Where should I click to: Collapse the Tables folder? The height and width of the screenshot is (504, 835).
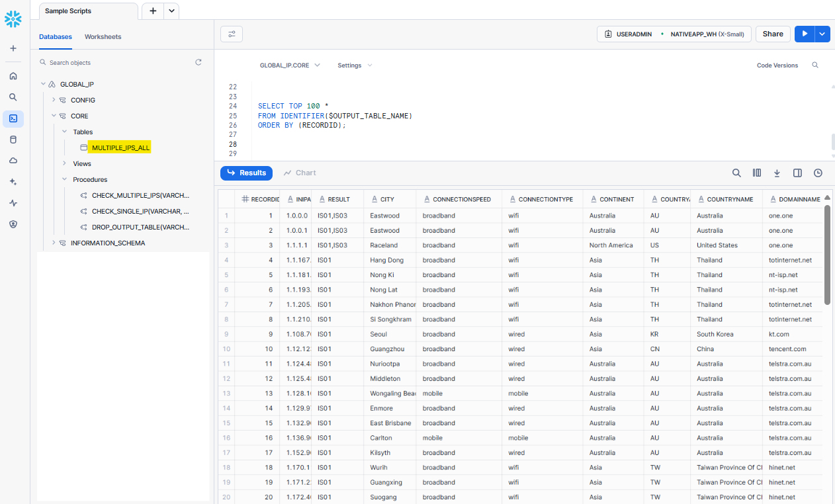pyautogui.click(x=64, y=132)
